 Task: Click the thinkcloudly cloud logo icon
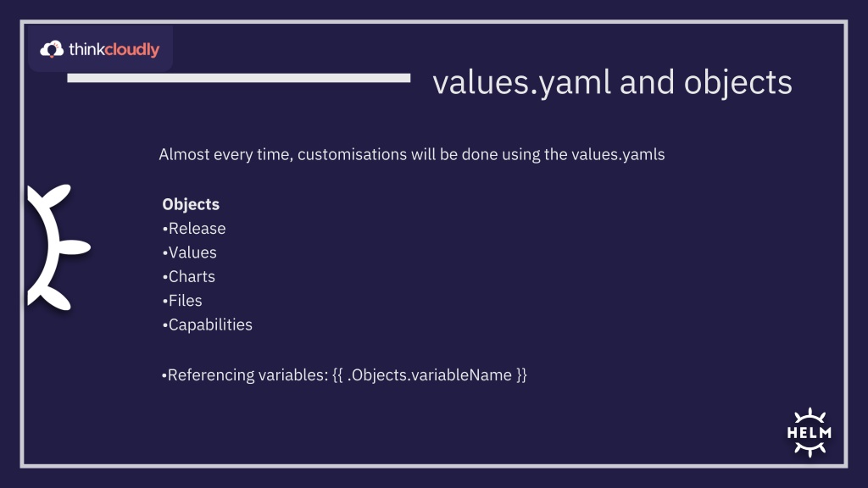[x=52, y=49]
